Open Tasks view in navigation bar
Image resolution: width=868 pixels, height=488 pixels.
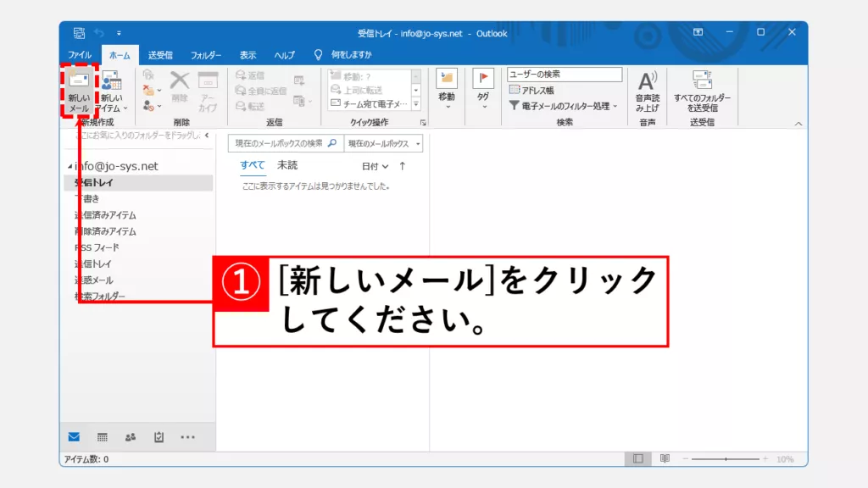pos(159,437)
